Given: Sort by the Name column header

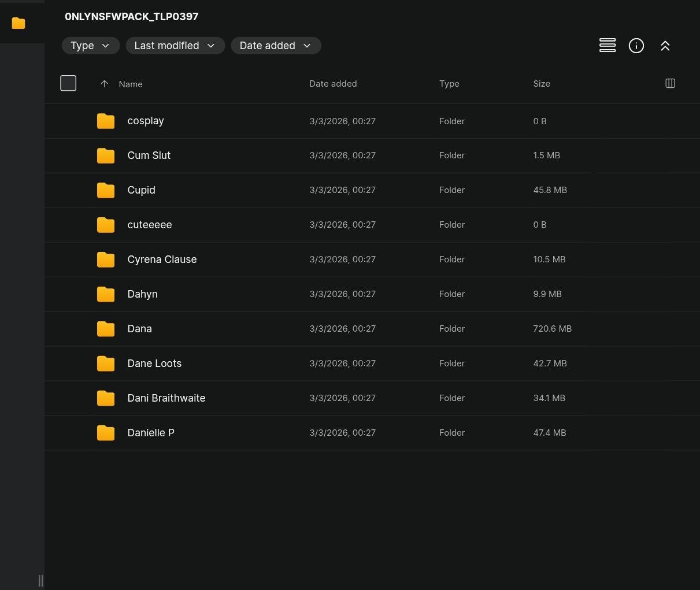Looking at the screenshot, I should (x=131, y=84).
